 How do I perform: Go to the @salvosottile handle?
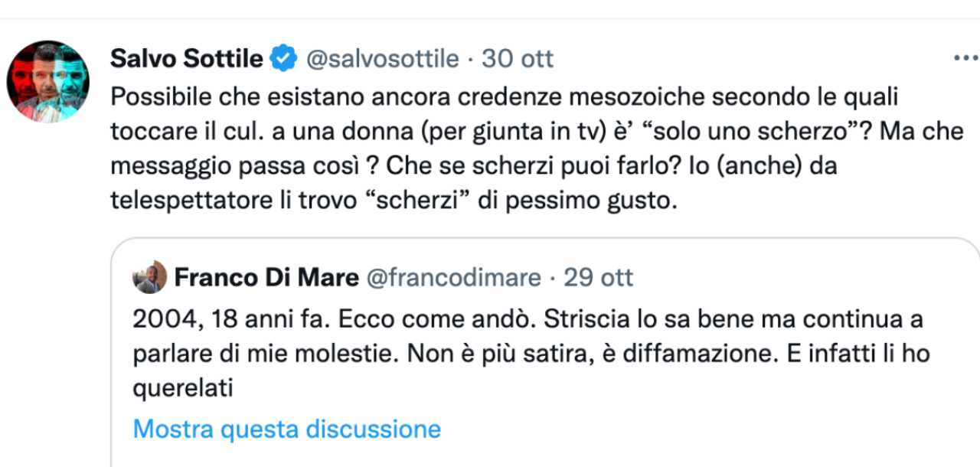382,58
